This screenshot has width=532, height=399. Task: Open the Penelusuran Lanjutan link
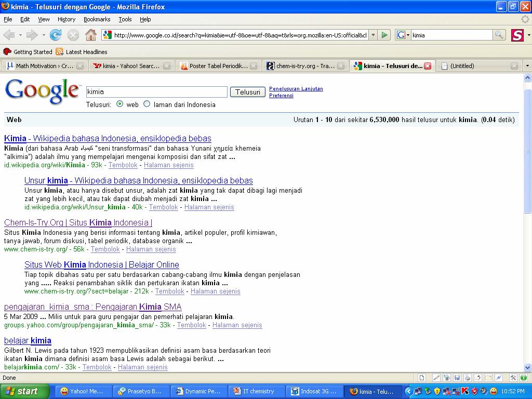coord(296,88)
